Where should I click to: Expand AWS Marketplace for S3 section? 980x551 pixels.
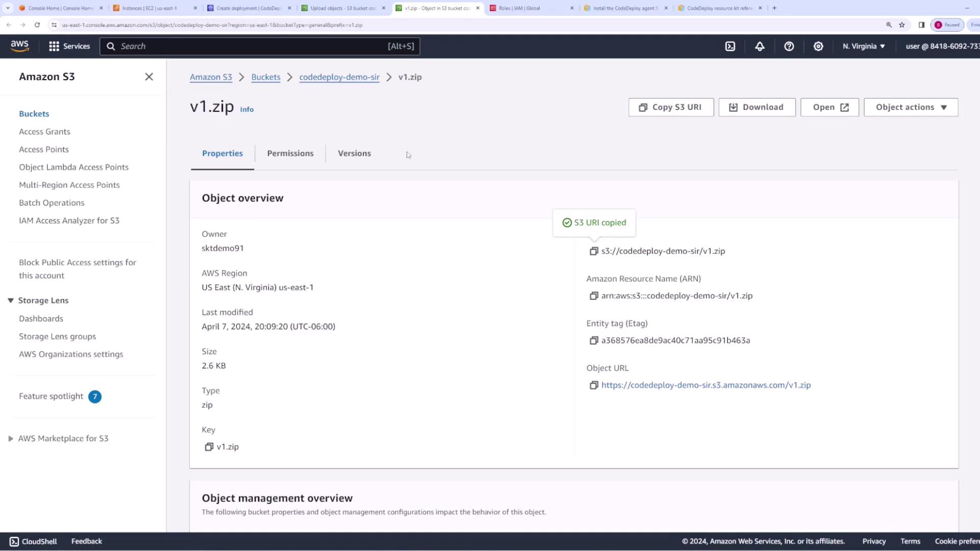click(x=11, y=439)
